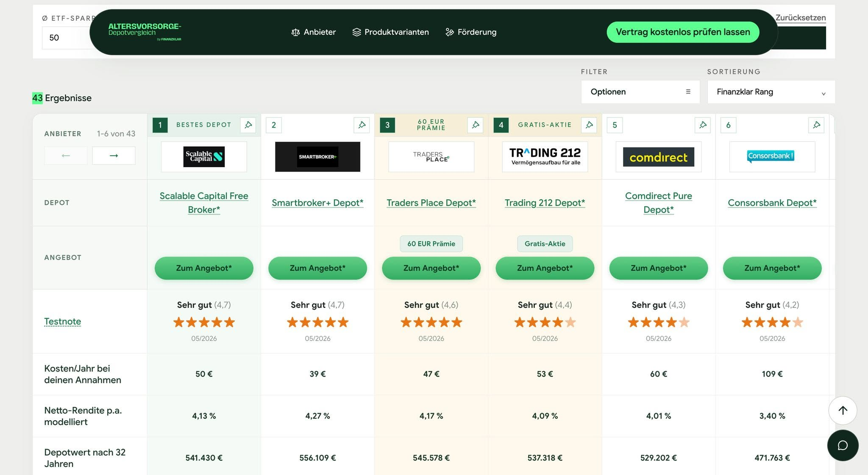
Task: Click the Zurücksetzen link
Action: (x=801, y=18)
